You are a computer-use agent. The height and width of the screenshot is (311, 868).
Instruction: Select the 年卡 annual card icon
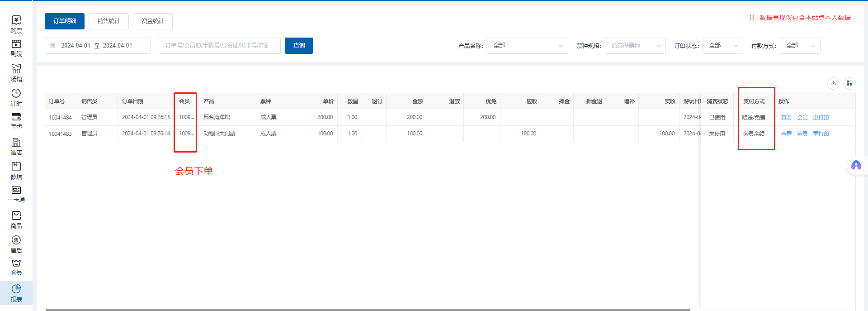[x=16, y=120]
